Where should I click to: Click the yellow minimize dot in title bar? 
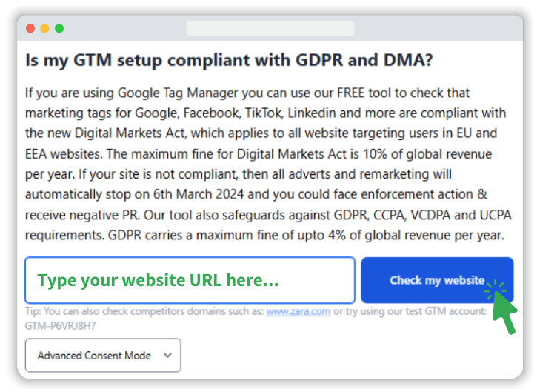click(x=44, y=28)
